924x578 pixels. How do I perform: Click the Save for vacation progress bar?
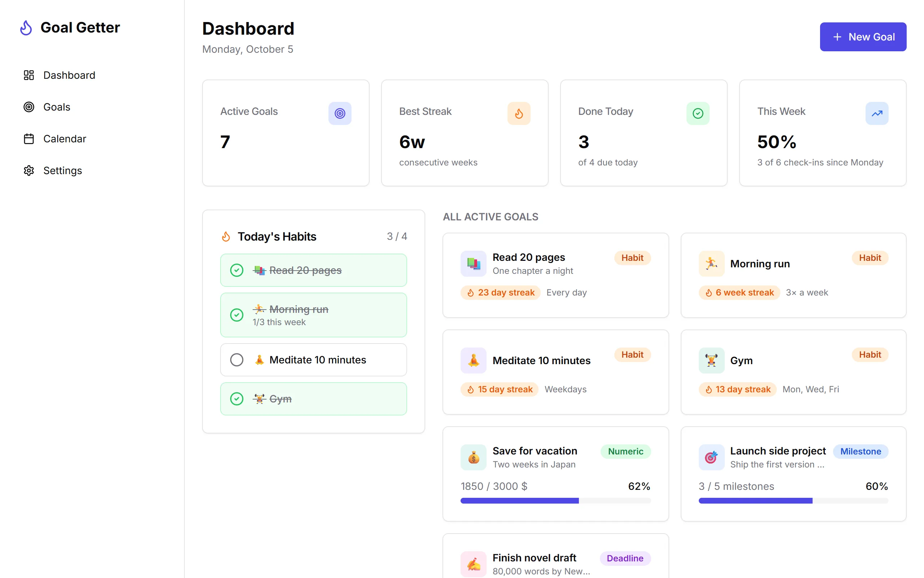click(x=555, y=501)
